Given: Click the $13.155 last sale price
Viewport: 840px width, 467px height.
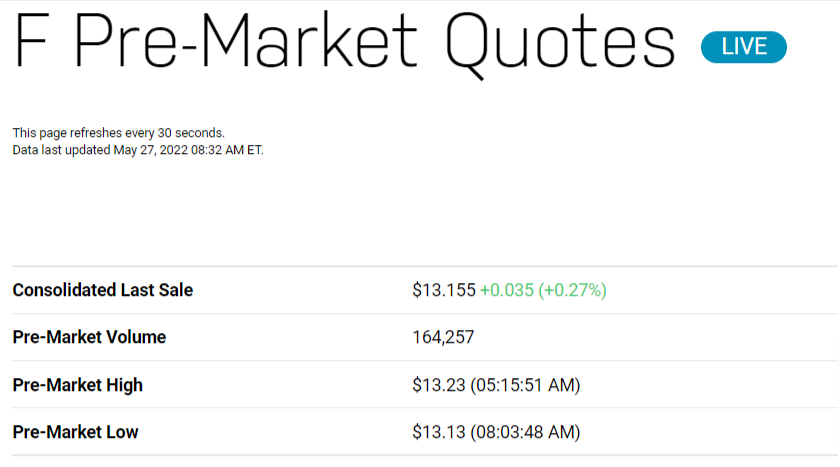Looking at the screenshot, I should (443, 290).
